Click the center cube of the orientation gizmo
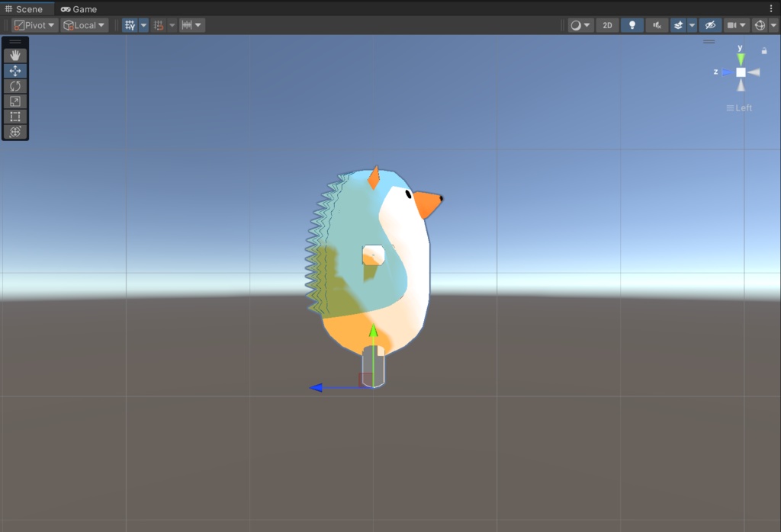Image resolution: width=781 pixels, height=532 pixels. (x=741, y=72)
